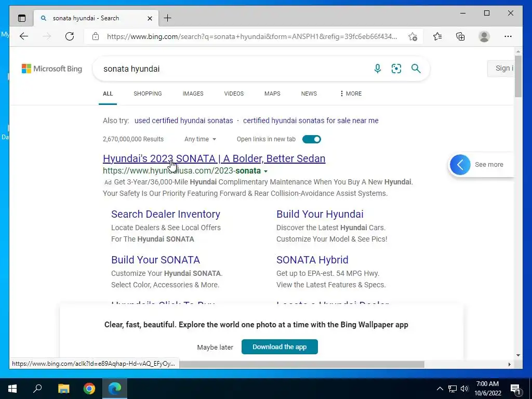Open the MORE search categories menu
Viewport: 532px width, 399px height.
pos(351,94)
